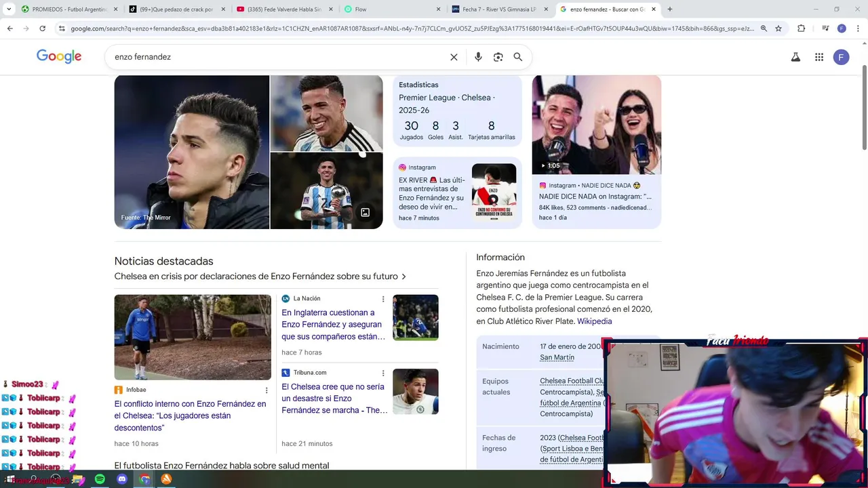The image size is (868, 488).
Task: Open options for Infobae article
Action: pyautogui.click(x=267, y=390)
